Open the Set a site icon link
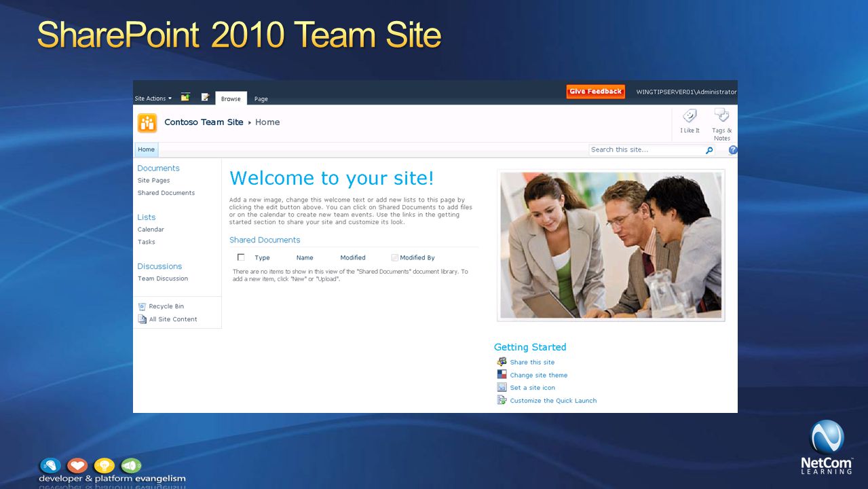The image size is (868, 489). pyautogui.click(x=533, y=388)
